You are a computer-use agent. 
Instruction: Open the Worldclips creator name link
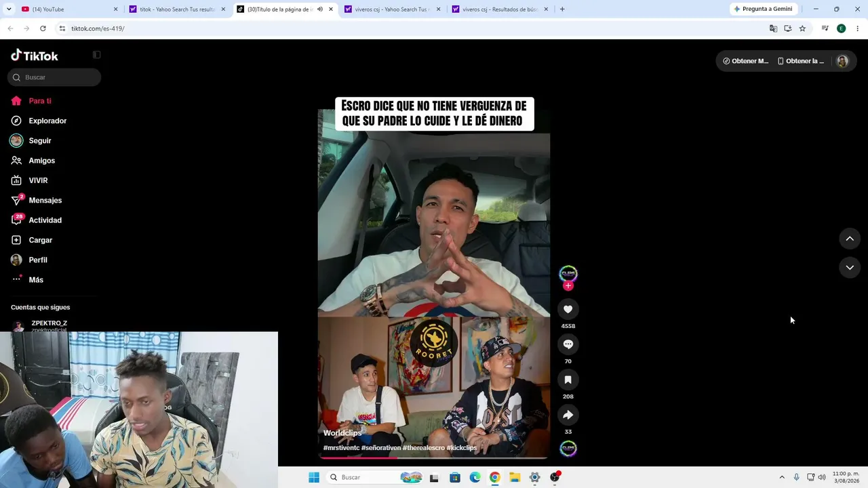(342, 433)
